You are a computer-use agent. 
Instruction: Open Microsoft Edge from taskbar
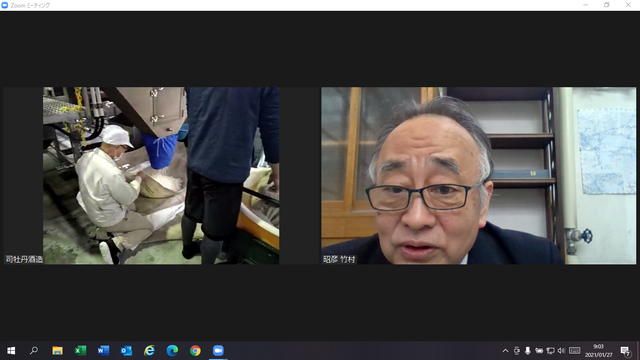coord(172,351)
